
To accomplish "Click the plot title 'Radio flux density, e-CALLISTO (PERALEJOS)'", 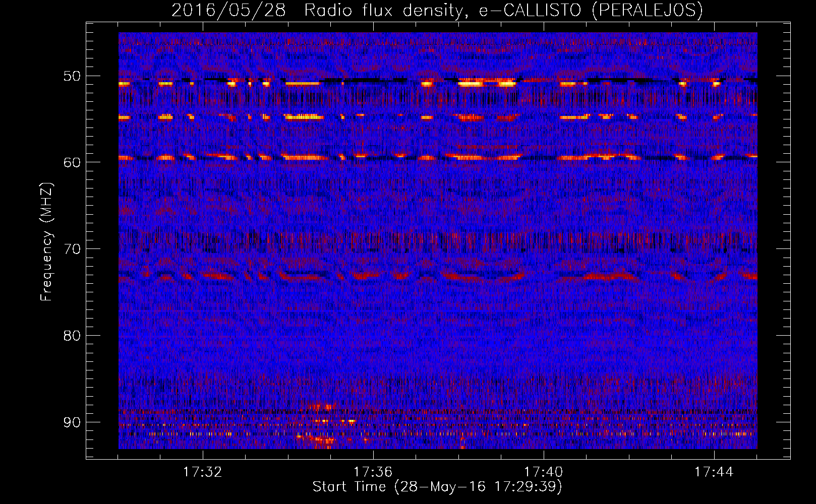I will point(503,11).
